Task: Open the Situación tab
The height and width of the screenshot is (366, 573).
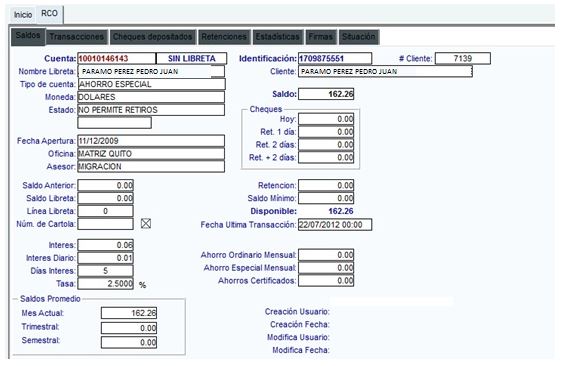Action: (x=359, y=37)
